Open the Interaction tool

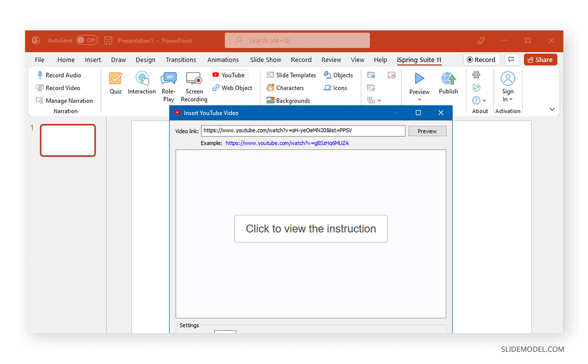142,83
